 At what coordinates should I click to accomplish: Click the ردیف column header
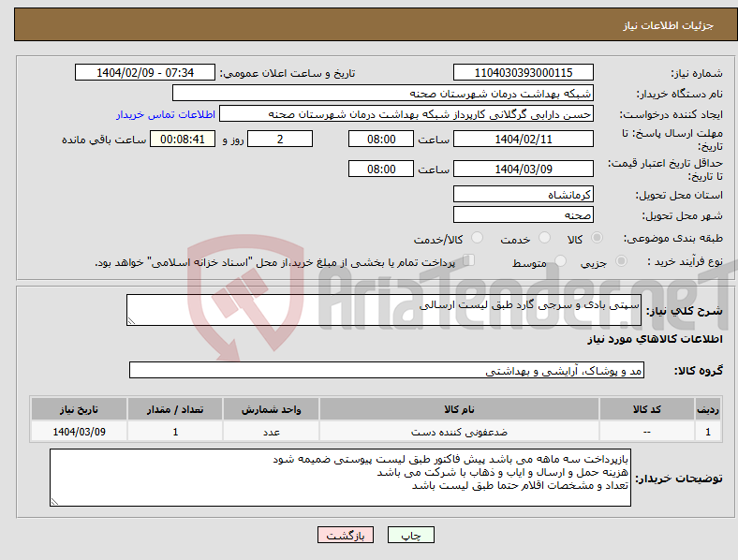708,409
